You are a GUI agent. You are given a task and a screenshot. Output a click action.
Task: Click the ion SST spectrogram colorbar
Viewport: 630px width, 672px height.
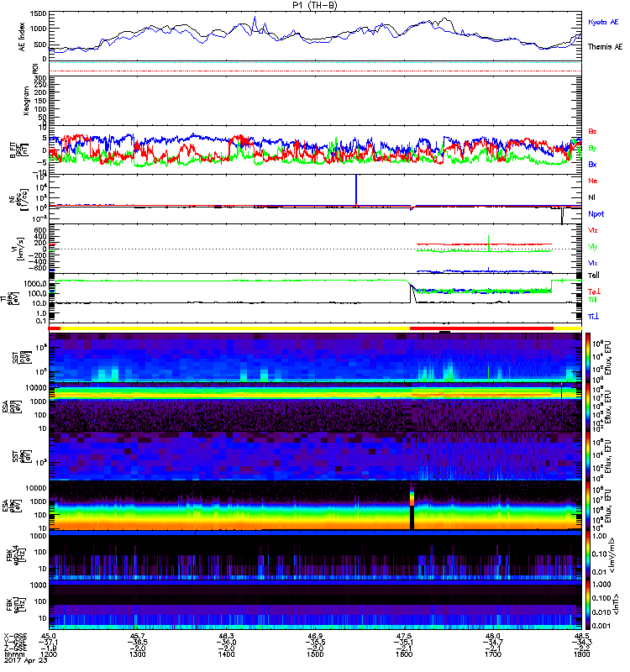tap(587, 357)
